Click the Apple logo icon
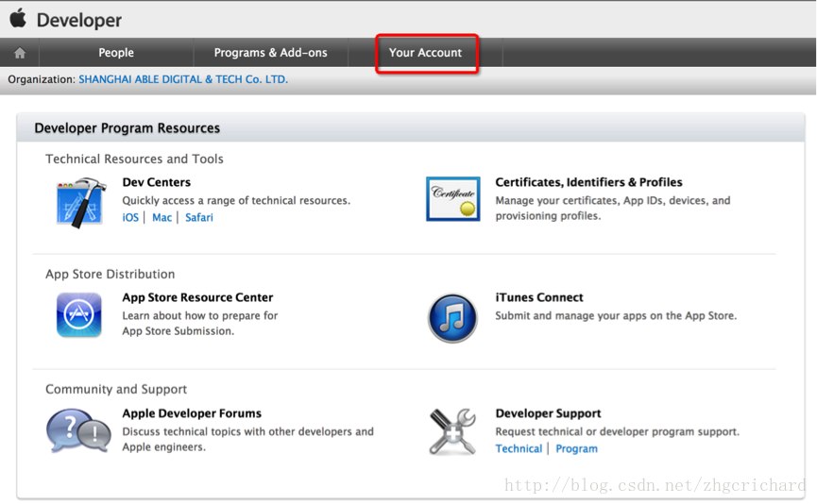The height and width of the screenshot is (504, 817). click(x=18, y=18)
